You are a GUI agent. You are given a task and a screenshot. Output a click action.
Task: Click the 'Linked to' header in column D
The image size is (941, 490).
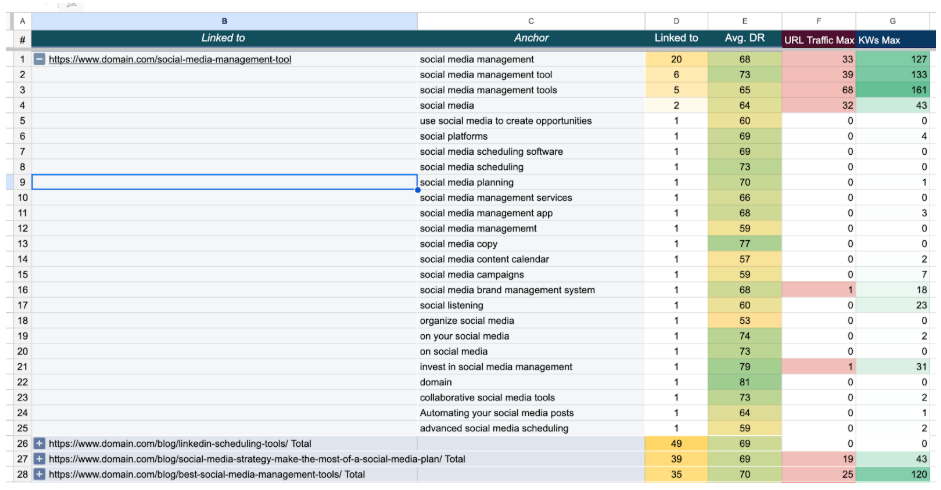[676, 38]
